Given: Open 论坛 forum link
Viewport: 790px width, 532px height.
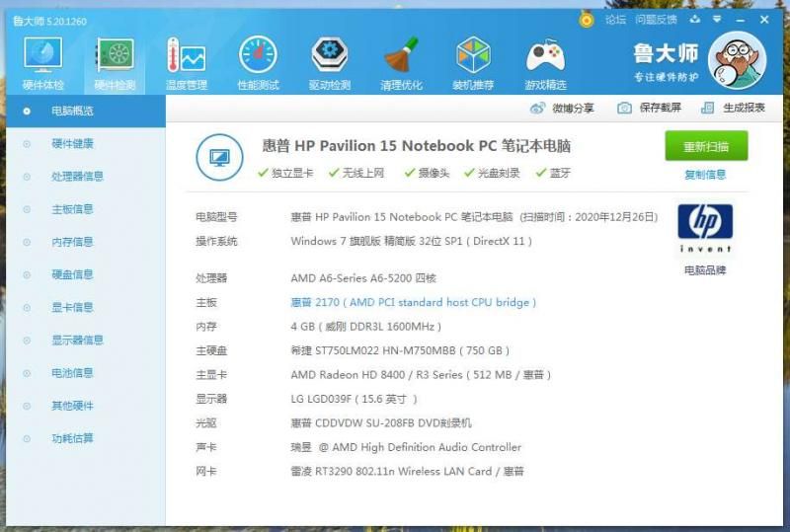Looking at the screenshot, I should point(615,20).
